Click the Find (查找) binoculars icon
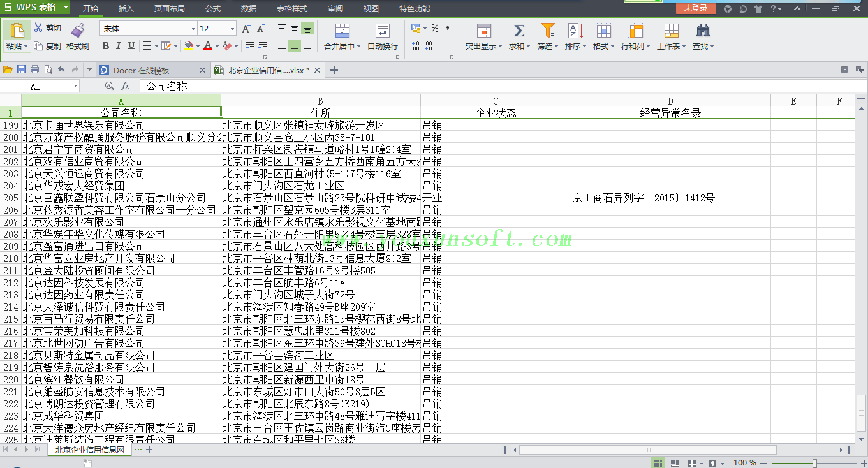 coord(703,30)
